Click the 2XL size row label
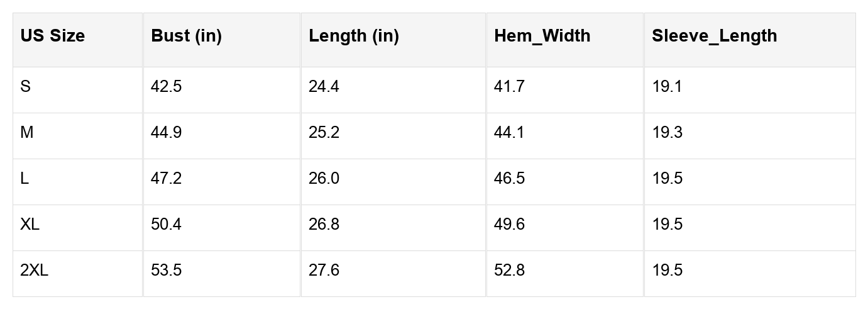Viewport: 868px width, 309px height. [34, 271]
